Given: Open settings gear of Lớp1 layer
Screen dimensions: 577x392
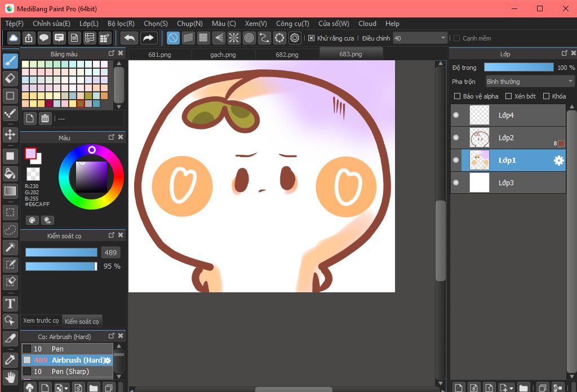Looking at the screenshot, I should [x=558, y=161].
